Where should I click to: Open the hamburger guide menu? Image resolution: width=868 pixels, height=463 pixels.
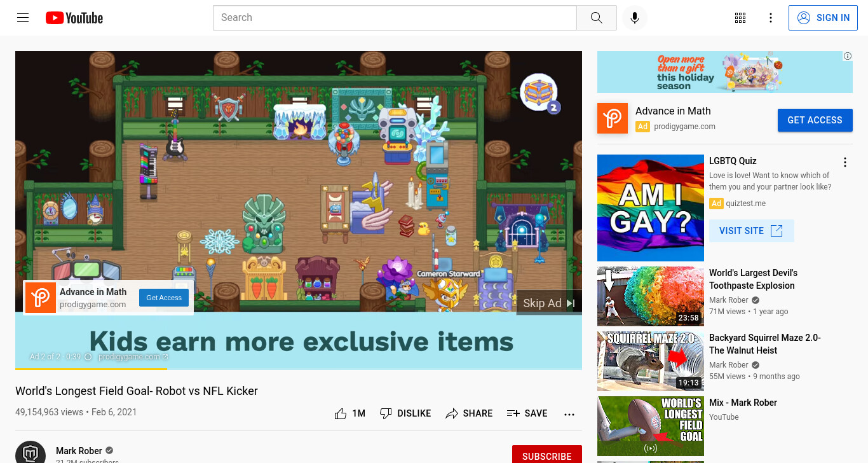23,18
